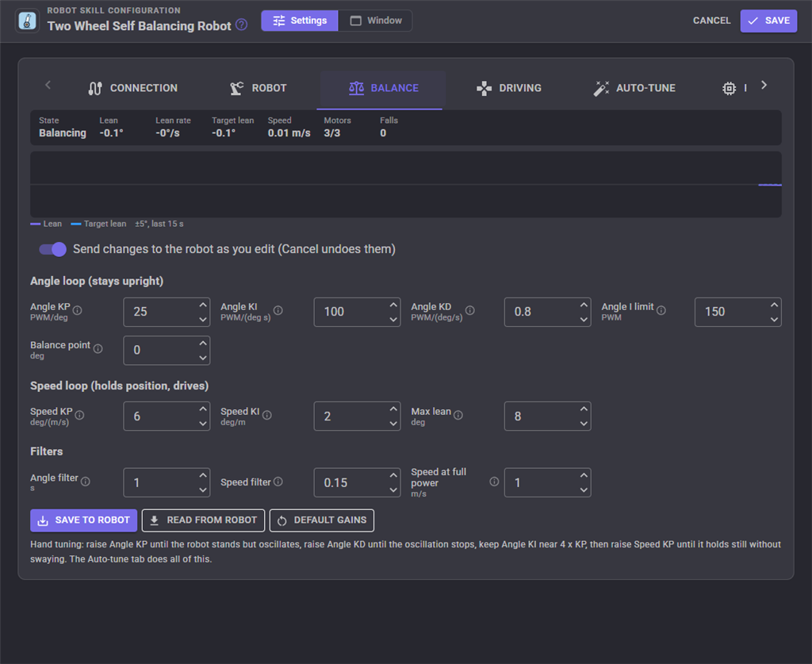This screenshot has height=664, width=812.
Task: Click the Angle KD info icon
Action: pos(469,310)
